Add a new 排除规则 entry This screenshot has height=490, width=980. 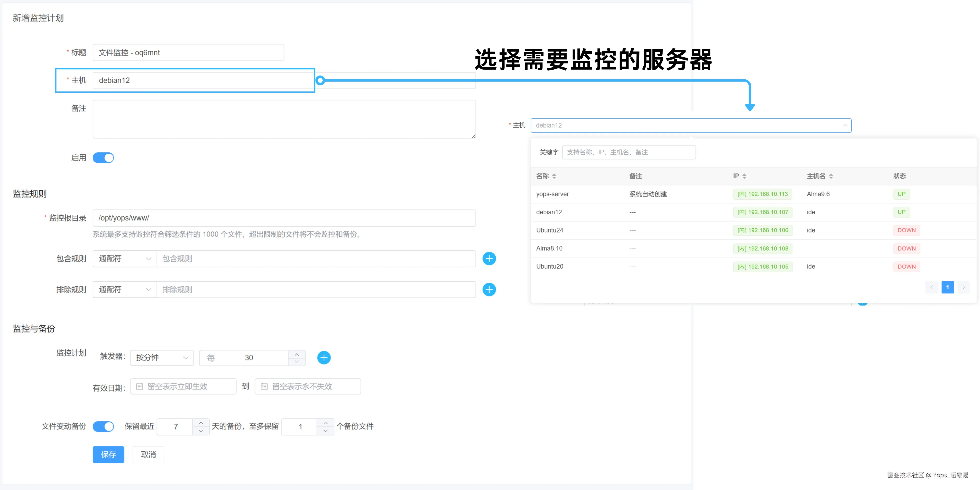489,290
